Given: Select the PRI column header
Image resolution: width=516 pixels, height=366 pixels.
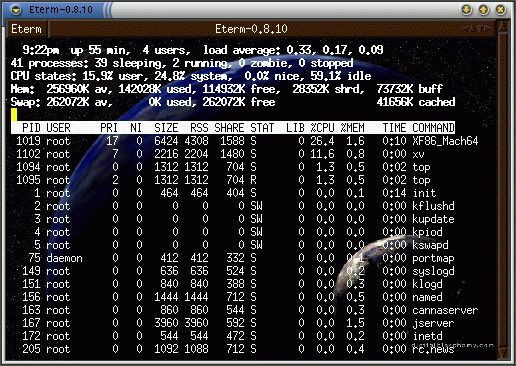Looking at the screenshot, I should pos(109,128).
